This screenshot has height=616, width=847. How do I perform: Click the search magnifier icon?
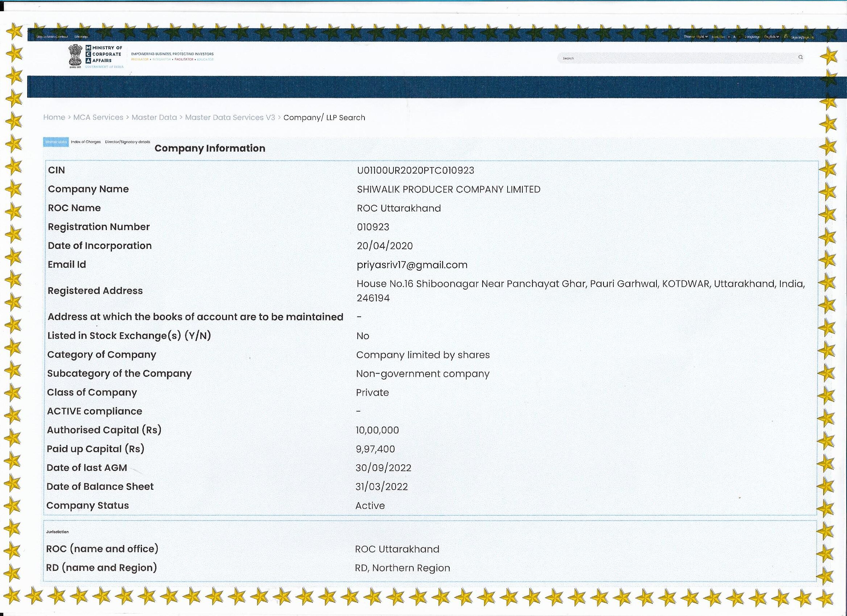[x=800, y=57]
